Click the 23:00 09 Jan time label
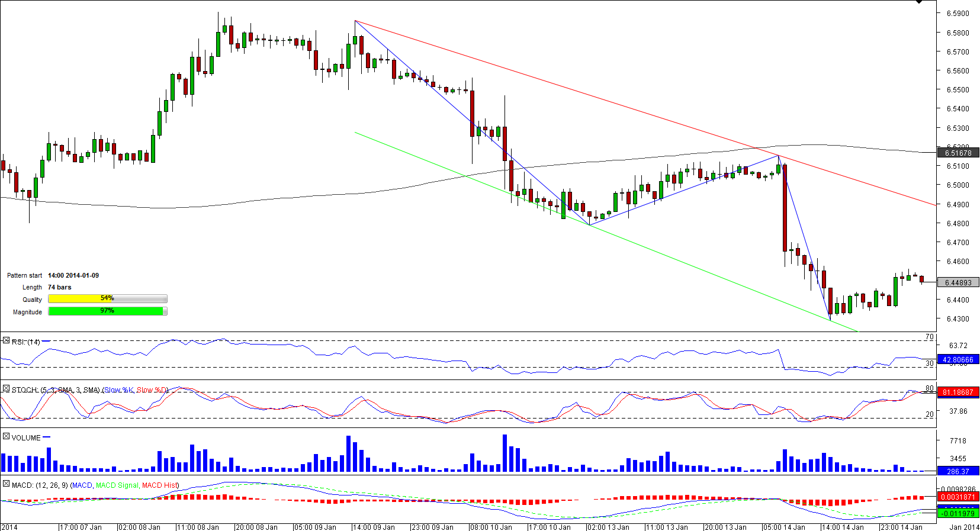The height and width of the screenshot is (531, 980). pyautogui.click(x=433, y=527)
